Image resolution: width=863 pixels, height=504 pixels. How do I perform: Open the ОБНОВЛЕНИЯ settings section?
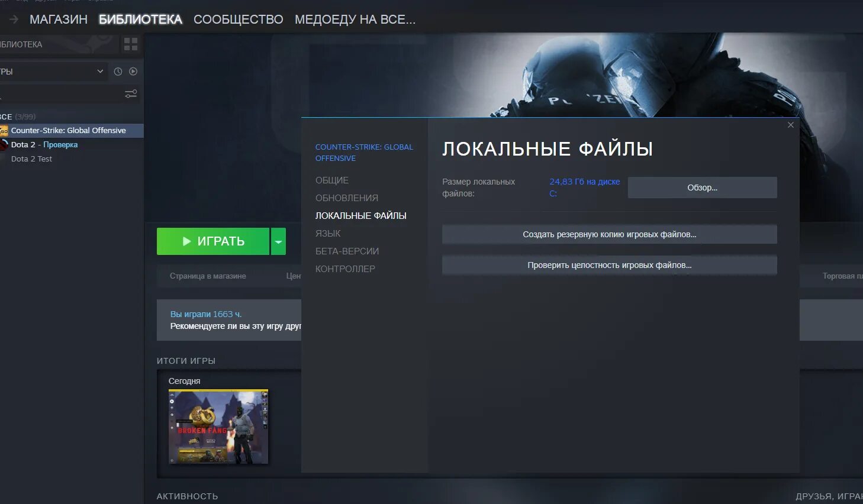click(x=347, y=198)
